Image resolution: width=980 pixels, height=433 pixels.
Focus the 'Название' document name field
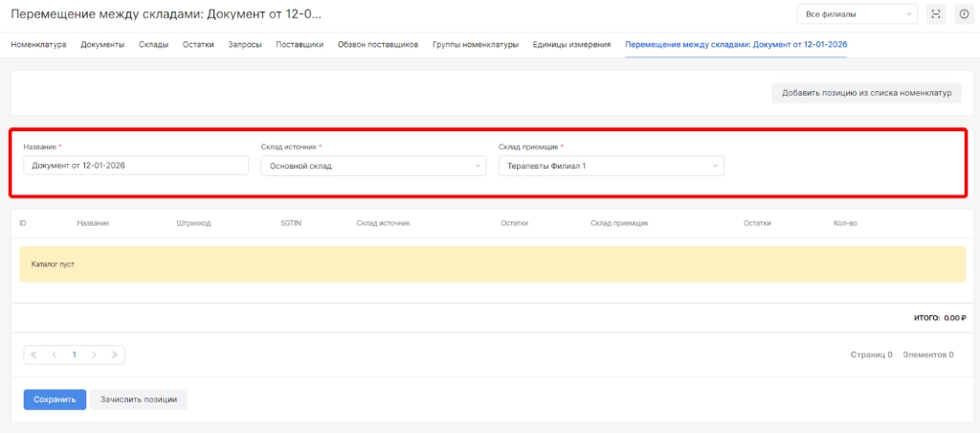136,166
